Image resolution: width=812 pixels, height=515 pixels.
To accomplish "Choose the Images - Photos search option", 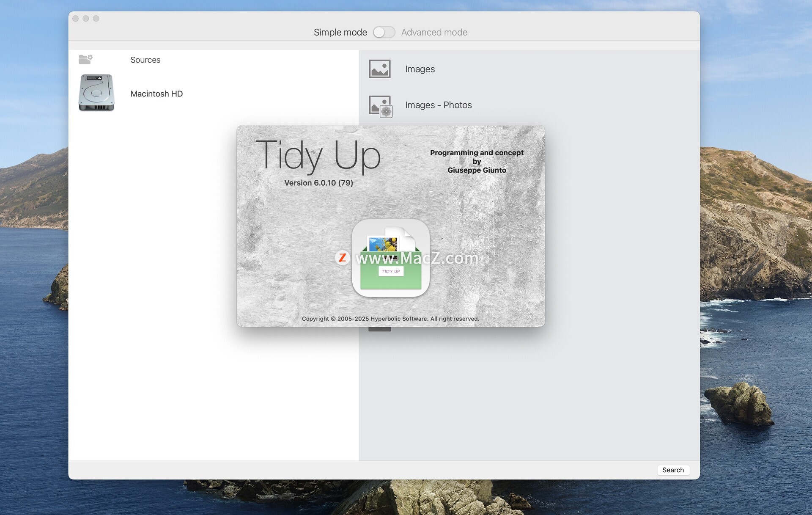I will pyautogui.click(x=438, y=105).
